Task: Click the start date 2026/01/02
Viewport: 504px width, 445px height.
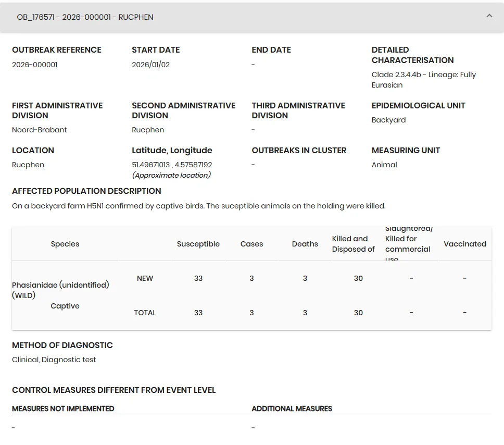Action: coord(151,65)
